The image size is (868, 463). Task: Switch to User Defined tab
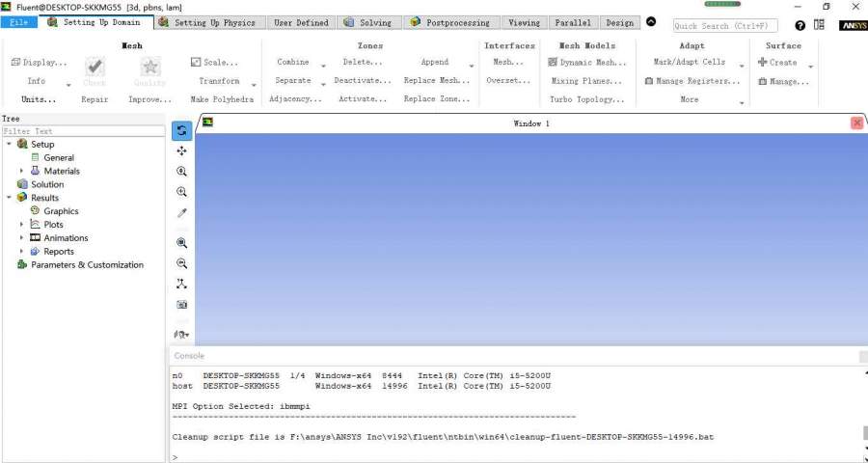301,23
